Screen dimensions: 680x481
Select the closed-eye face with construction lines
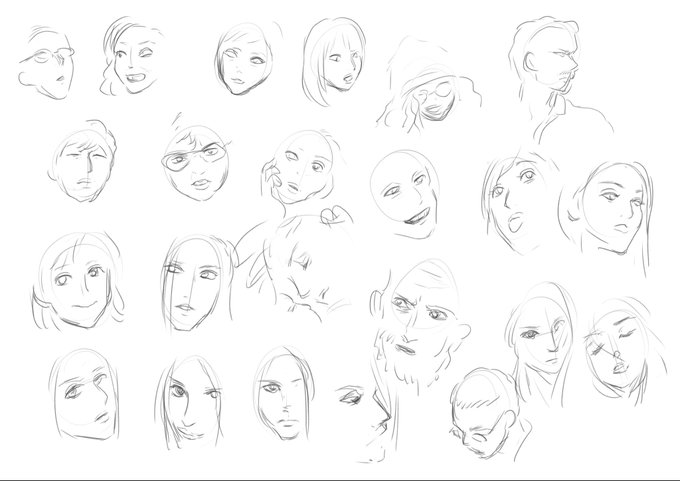(x=623, y=350)
